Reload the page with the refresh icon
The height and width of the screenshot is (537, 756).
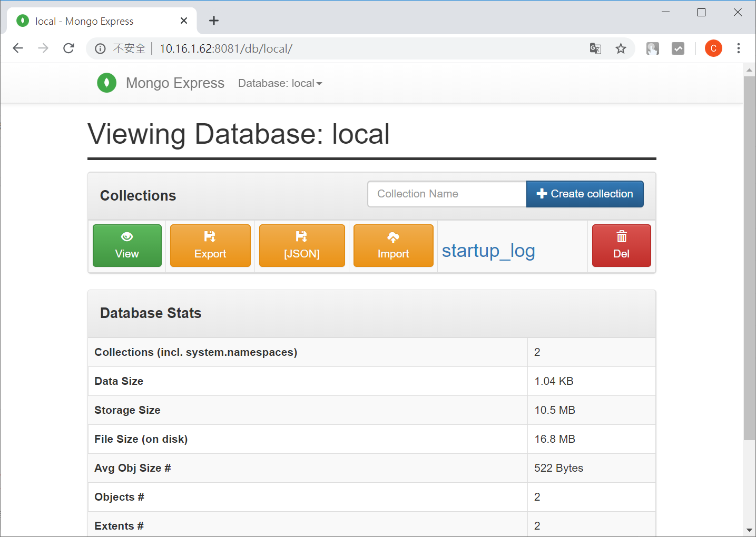(x=68, y=48)
